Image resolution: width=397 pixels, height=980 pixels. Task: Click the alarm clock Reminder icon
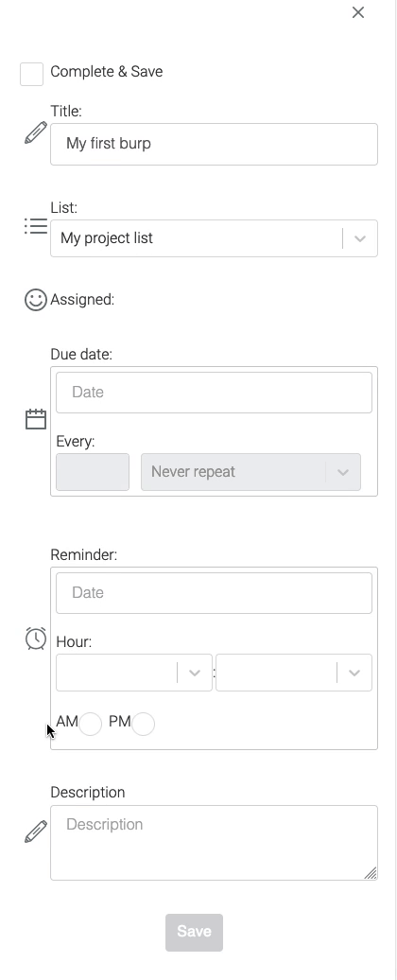pyautogui.click(x=36, y=639)
